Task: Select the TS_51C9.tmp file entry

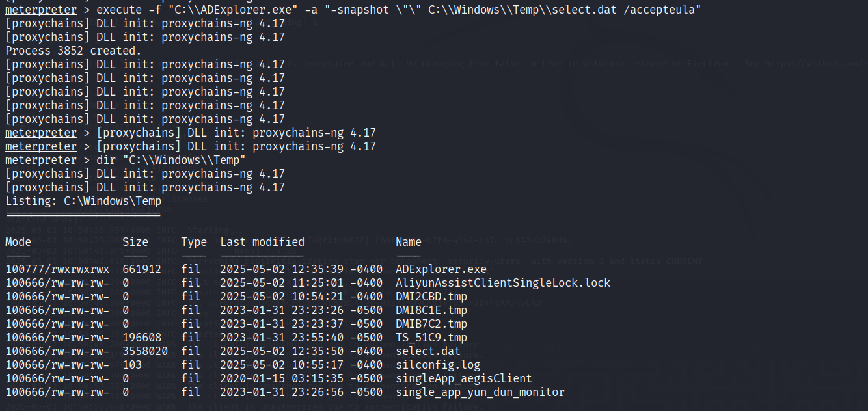Action: tap(431, 338)
